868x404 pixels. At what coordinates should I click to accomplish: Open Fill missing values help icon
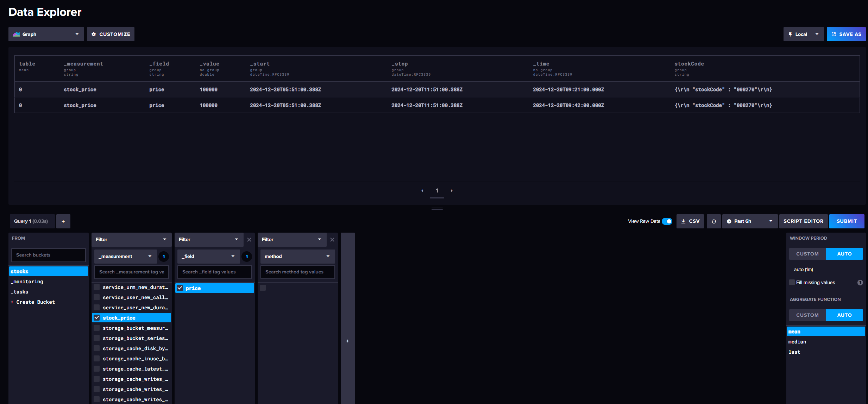(860, 283)
